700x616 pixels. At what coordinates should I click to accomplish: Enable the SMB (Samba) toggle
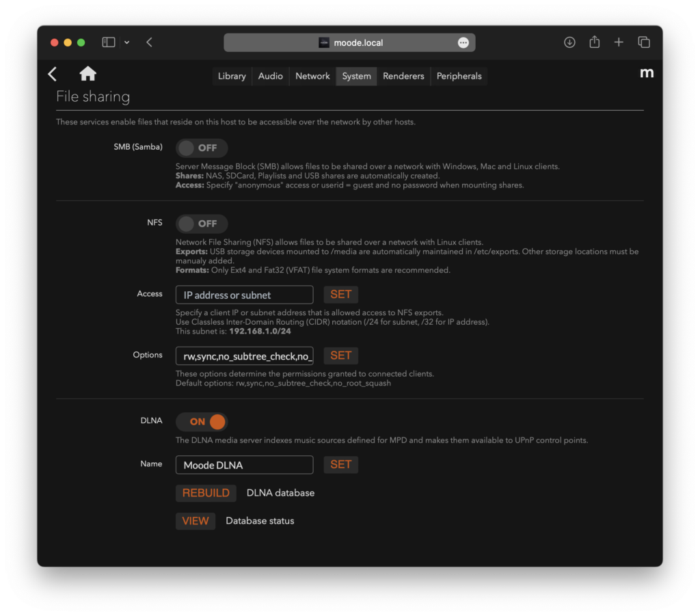[201, 148]
